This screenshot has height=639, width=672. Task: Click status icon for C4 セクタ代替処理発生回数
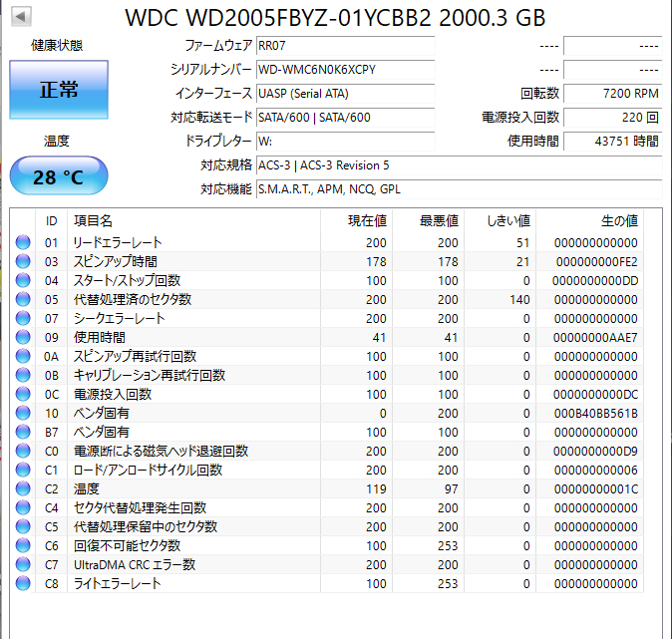pos(23,507)
